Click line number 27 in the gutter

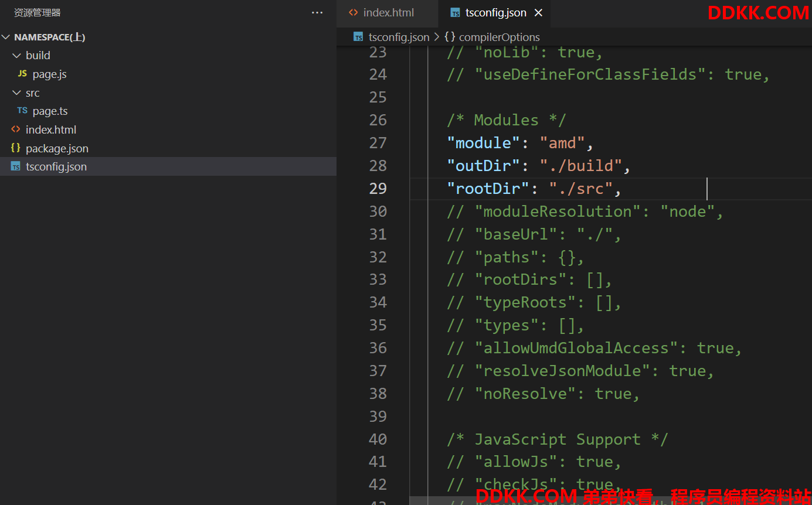pyautogui.click(x=378, y=143)
